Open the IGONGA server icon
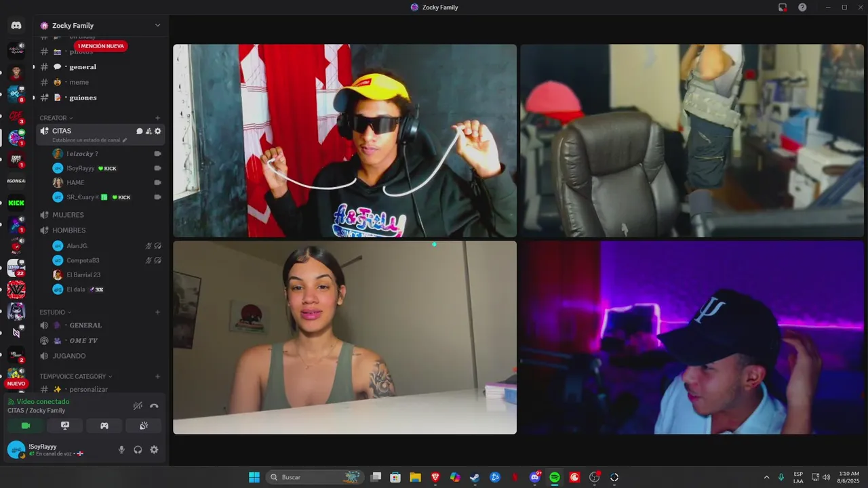The height and width of the screenshot is (488, 868). click(x=16, y=181)
